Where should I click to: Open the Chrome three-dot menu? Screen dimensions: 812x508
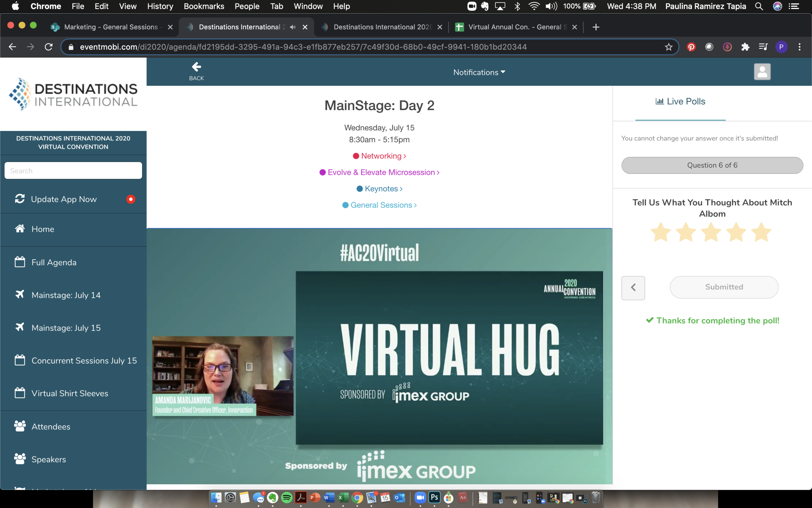pos(799,47)
